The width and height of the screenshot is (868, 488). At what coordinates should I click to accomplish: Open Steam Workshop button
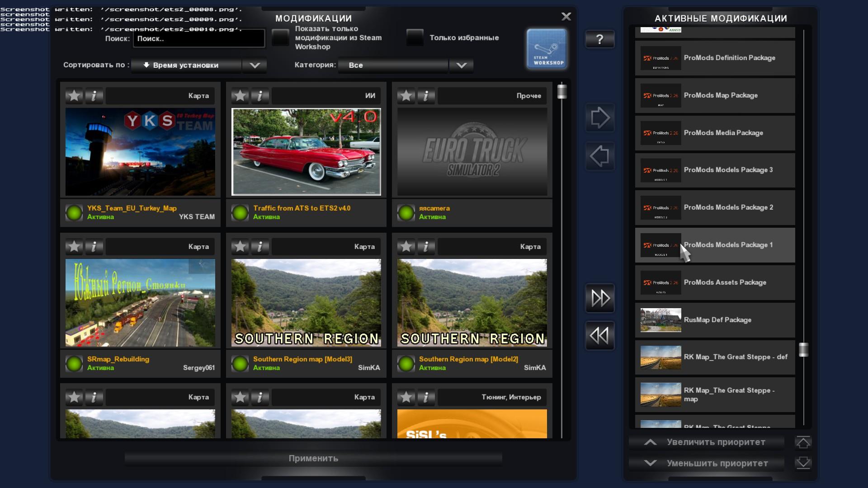pyautogui.click(x=547, y=49)
